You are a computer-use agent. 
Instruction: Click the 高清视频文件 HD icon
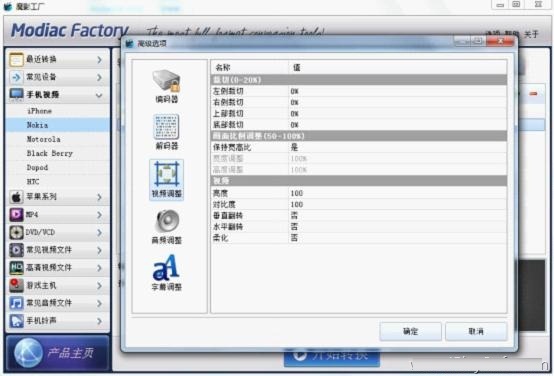point(16,268)
